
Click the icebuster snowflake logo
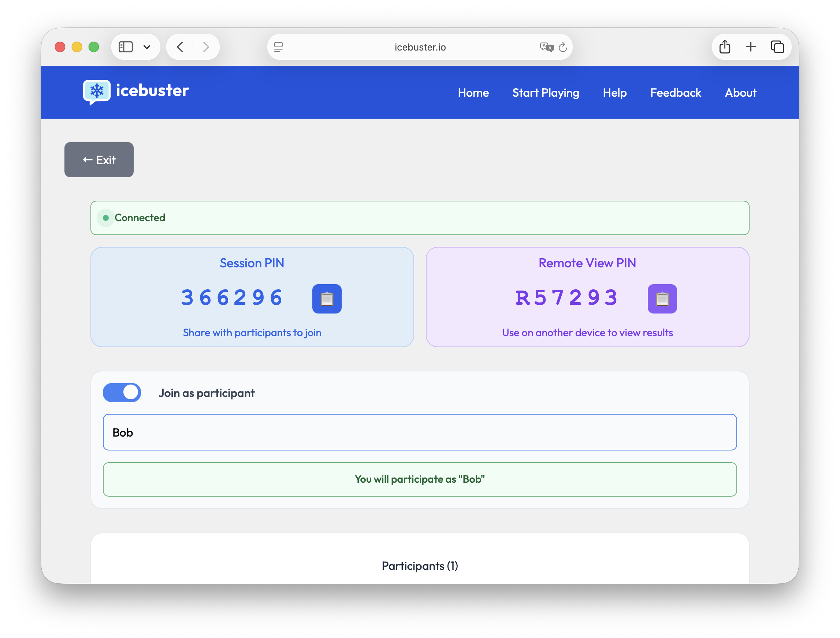click(97, 92)
